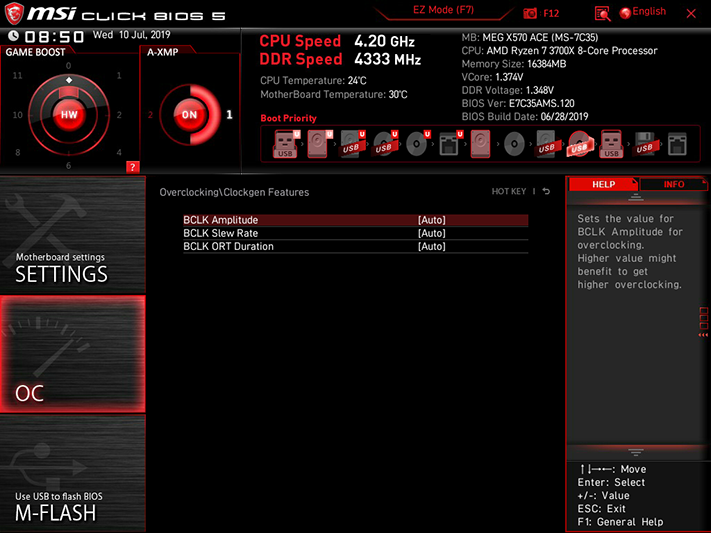The image size is (711, 533).
Task: Open the BIOS search magnifier icon
Action: coord(602,14)
